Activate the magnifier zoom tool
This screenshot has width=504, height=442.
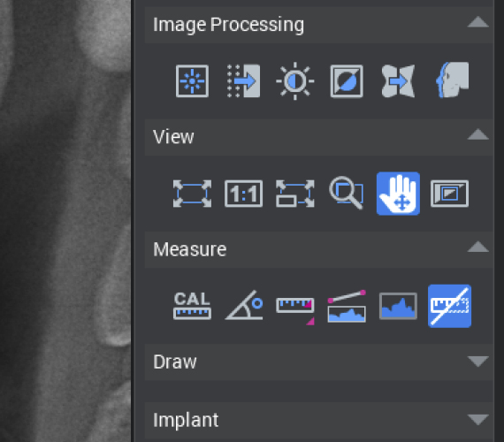347,193
